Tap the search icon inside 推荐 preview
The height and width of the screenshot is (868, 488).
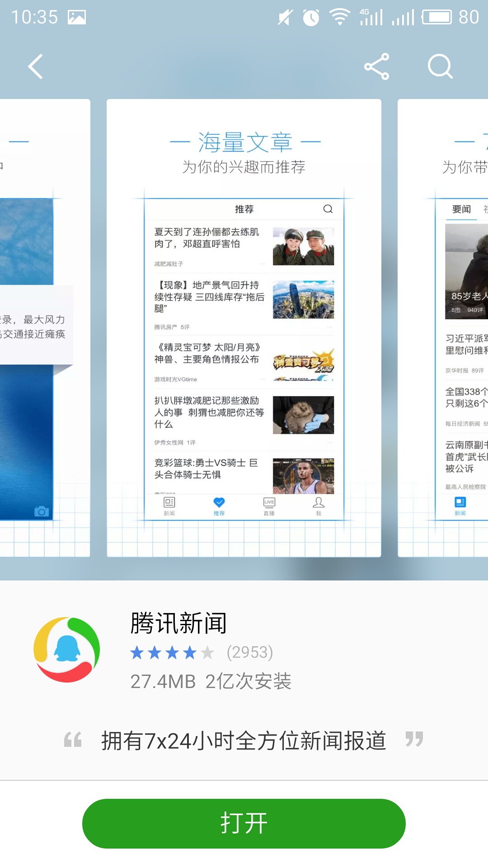click(328, 209)
